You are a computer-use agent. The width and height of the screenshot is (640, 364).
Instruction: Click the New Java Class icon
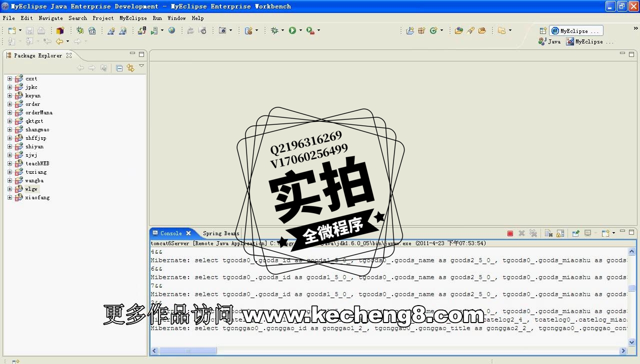[x=433, y=30]
